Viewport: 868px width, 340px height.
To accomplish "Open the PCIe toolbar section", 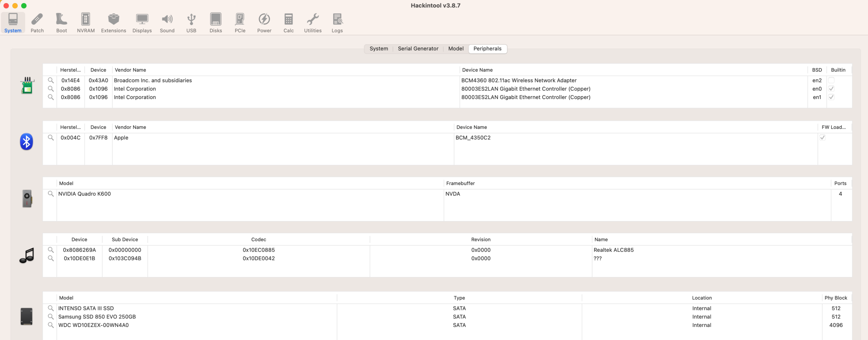I will (240, 23).
